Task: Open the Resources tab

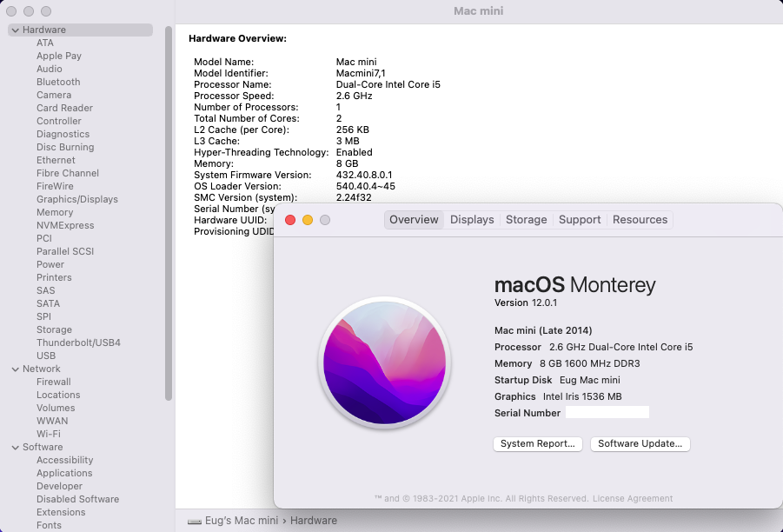Action: [640, 220]
